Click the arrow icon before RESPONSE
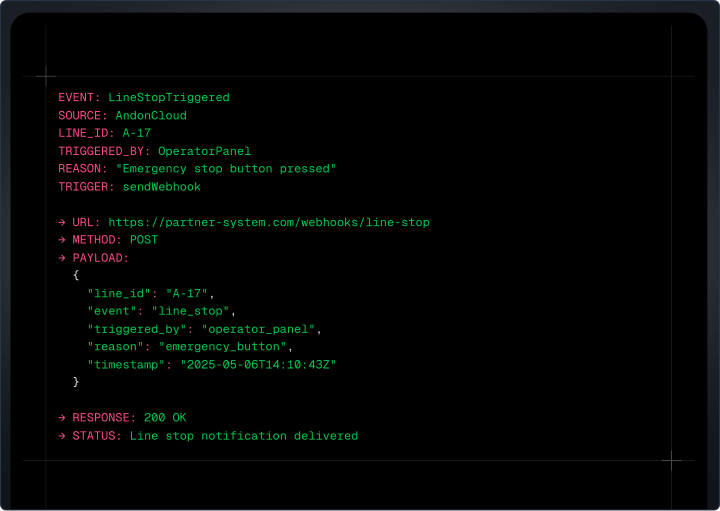Viewport: 720px width, 511px height. [62, 418]
